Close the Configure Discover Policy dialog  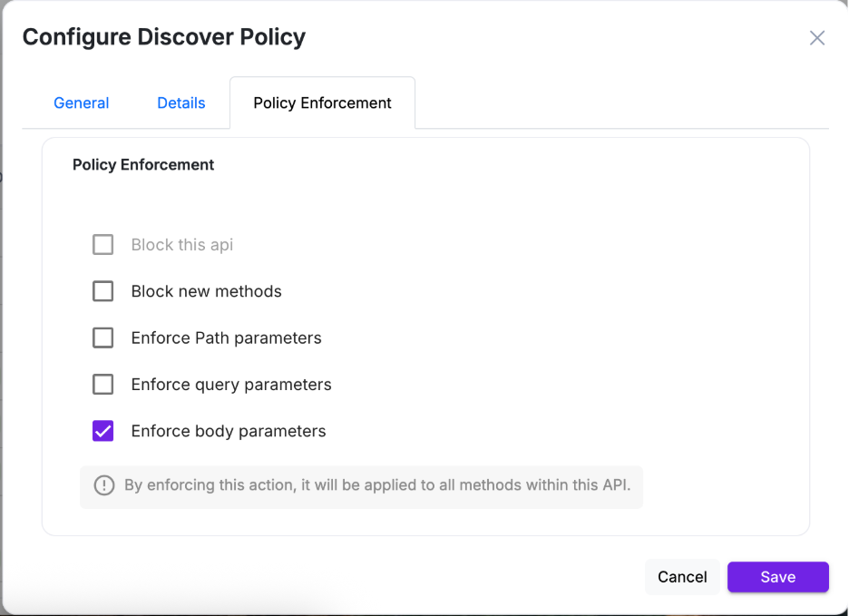[816, 38]
